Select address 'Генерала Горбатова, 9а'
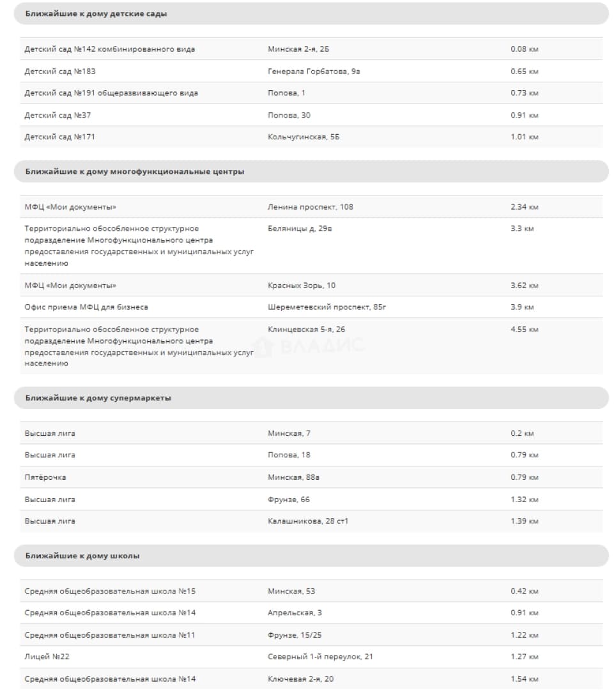 (314, 72)
